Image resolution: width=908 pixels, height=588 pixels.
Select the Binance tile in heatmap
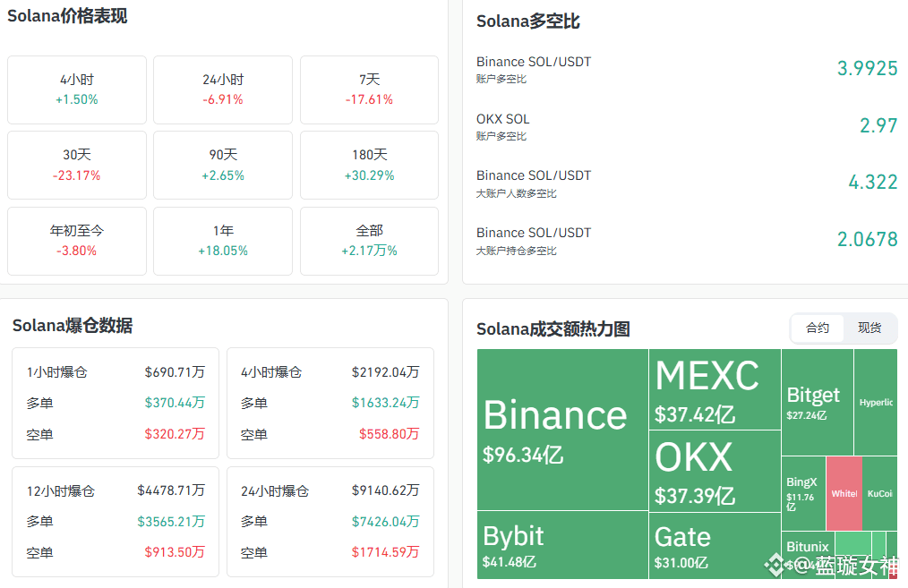(562, 430)
